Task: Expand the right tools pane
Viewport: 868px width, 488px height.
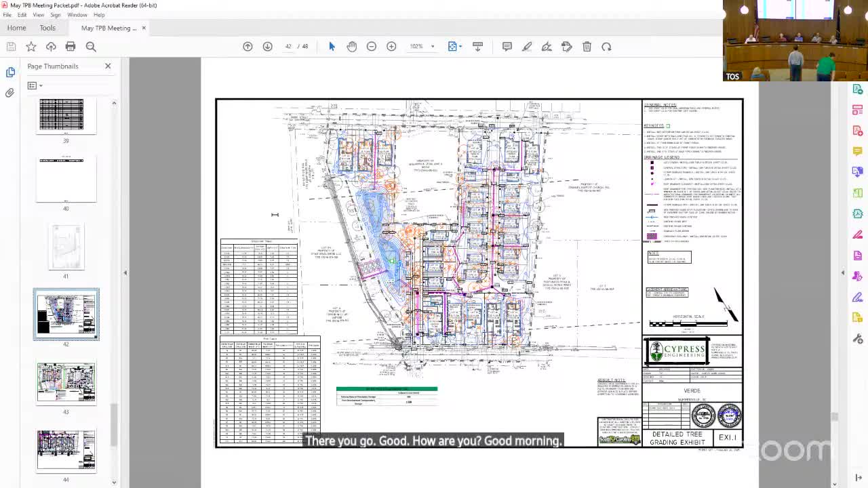Action: pos(843,272)
